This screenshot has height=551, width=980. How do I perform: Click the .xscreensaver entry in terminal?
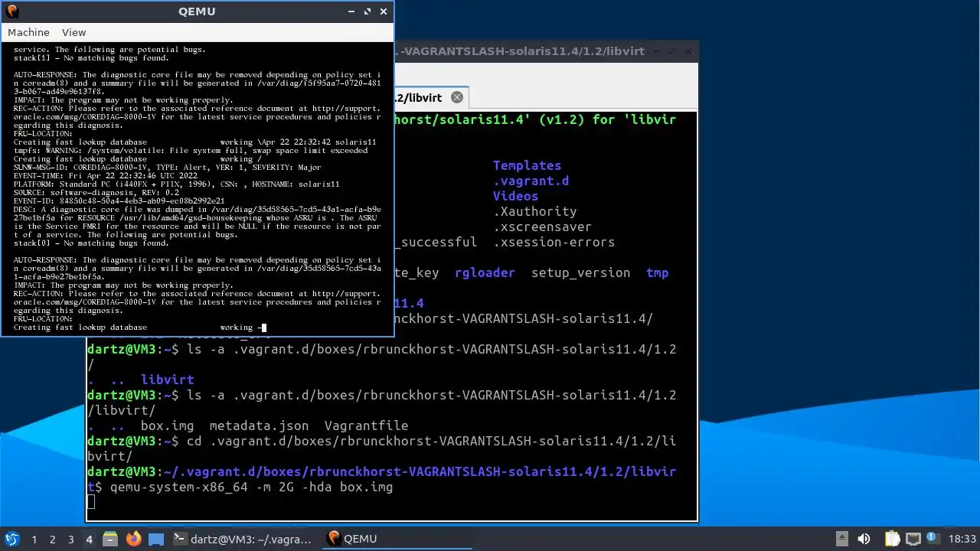(542, 227)
